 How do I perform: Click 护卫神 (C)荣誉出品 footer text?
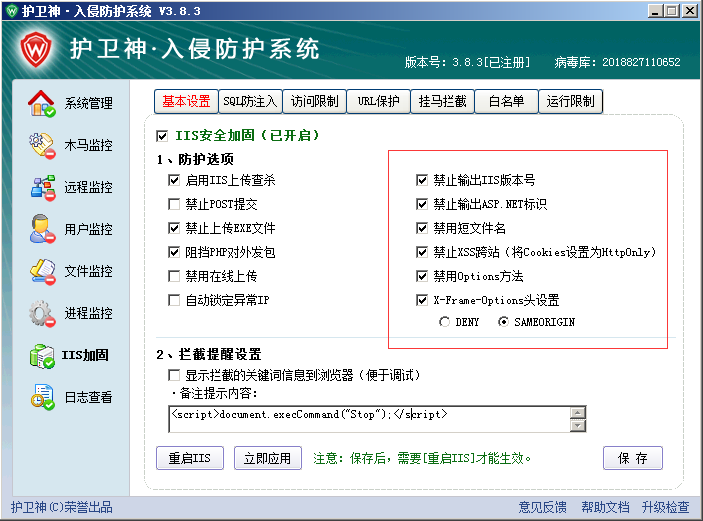tap(62, 508)
